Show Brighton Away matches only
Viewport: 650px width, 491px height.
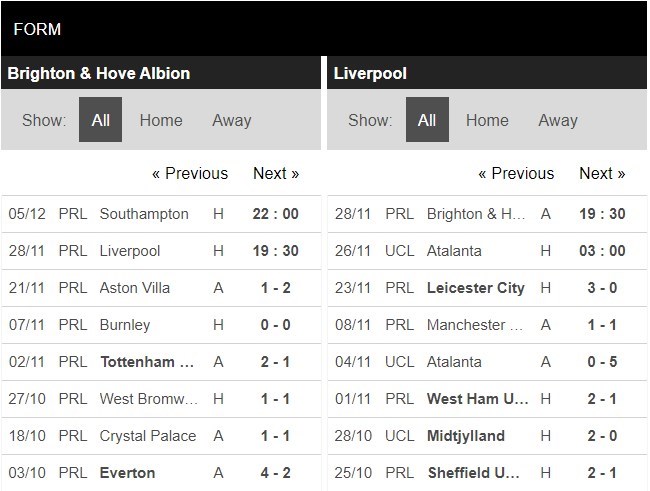click(x=231, y=120)
